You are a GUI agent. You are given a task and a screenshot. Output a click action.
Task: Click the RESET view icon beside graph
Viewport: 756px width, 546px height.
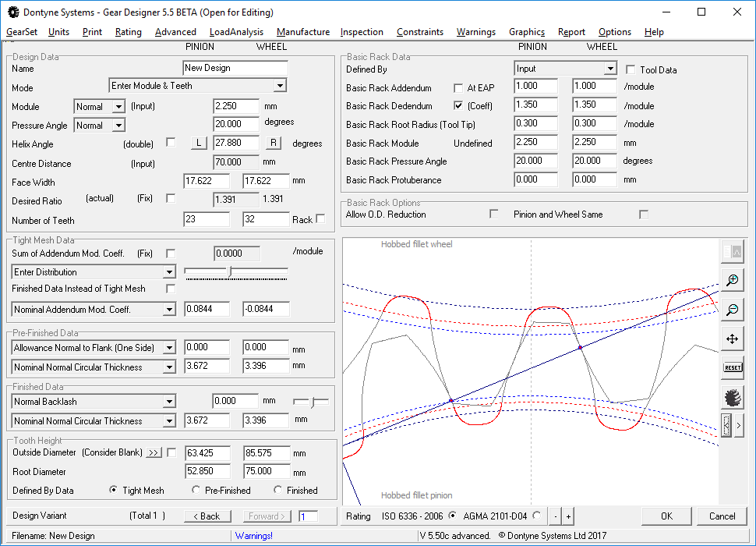point(732,367)
